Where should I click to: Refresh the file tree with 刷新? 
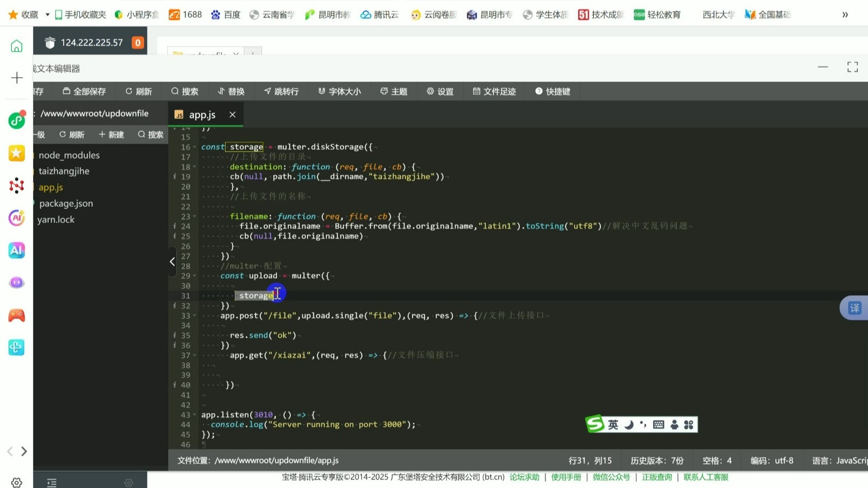pos(72,135)
